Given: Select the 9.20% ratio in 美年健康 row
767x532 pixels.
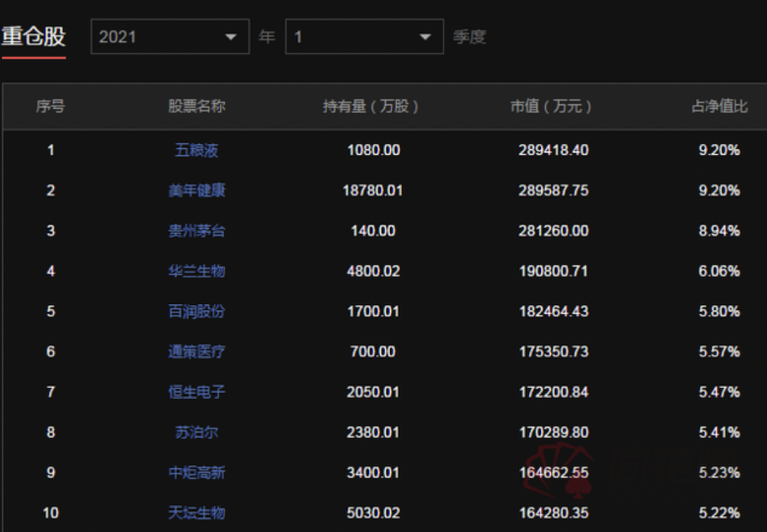Looking at the screenshot, I should [x=719, y=190].
